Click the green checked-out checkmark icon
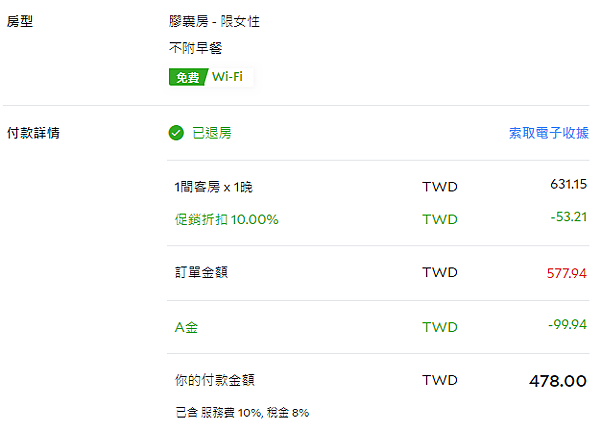Viewport: 600px width, 431px height. (x=176, y=133)
